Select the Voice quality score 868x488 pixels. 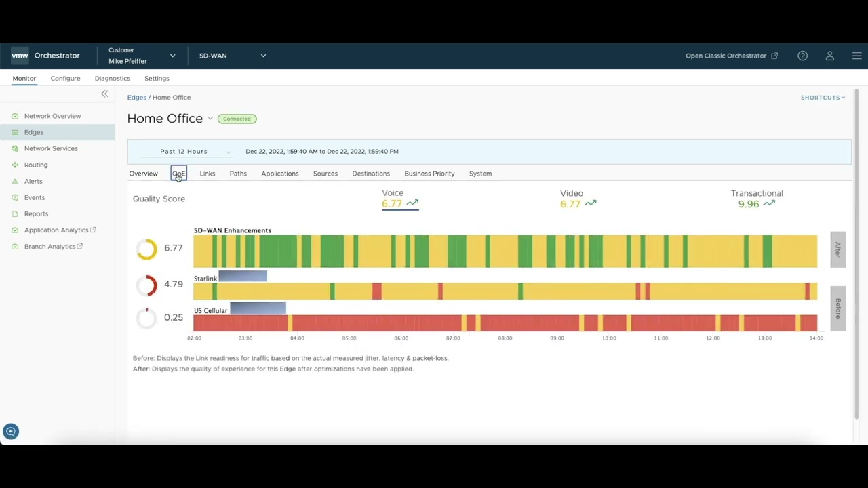click(x=400, y=199)
